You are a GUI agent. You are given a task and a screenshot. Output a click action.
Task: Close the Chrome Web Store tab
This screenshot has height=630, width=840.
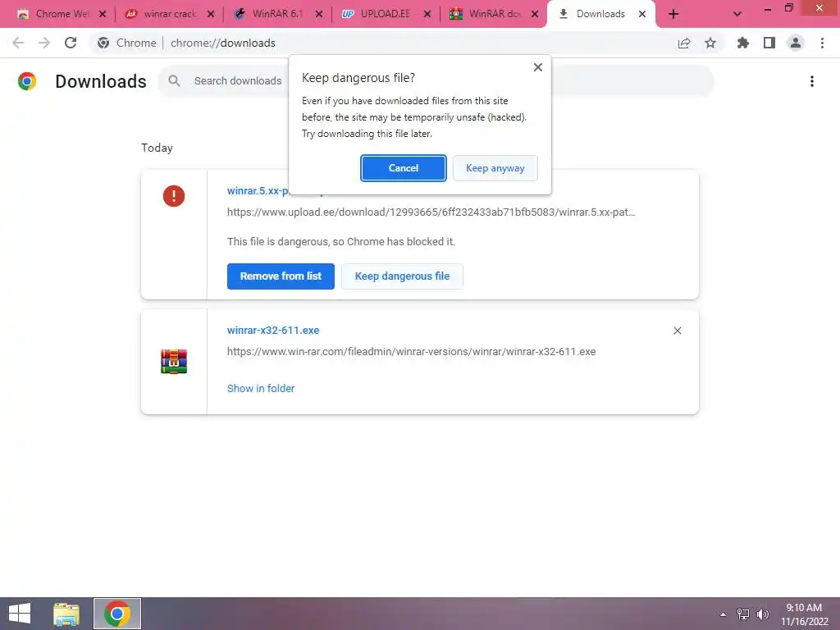[x=103, y=15]
